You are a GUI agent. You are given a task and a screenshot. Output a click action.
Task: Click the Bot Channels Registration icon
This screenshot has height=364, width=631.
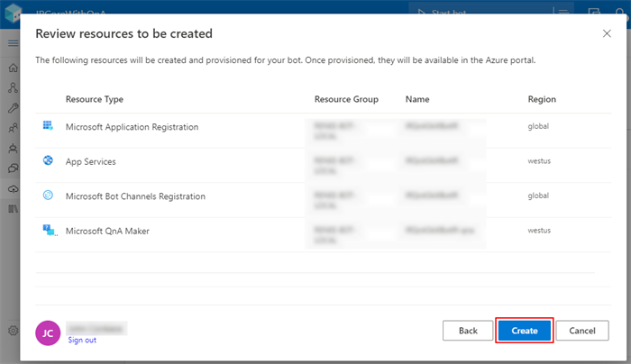49,196
